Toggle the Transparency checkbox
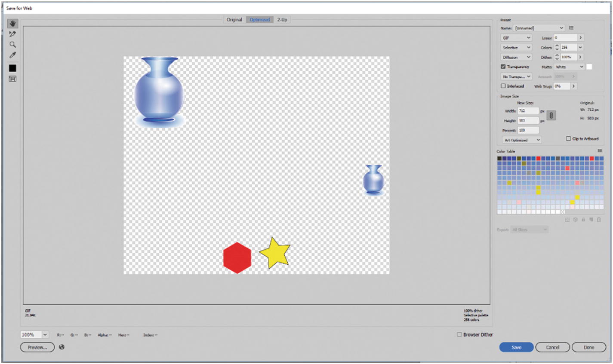This screenshot has height=364, width=613. tap(503, 67)
